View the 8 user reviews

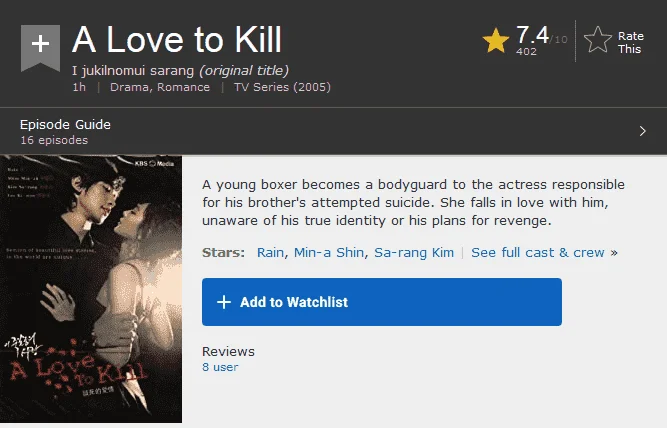coord(220,367)
